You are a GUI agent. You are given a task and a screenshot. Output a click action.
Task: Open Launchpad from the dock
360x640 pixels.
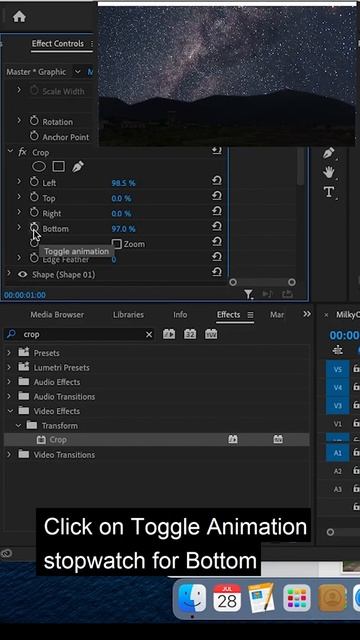(297, 598)
